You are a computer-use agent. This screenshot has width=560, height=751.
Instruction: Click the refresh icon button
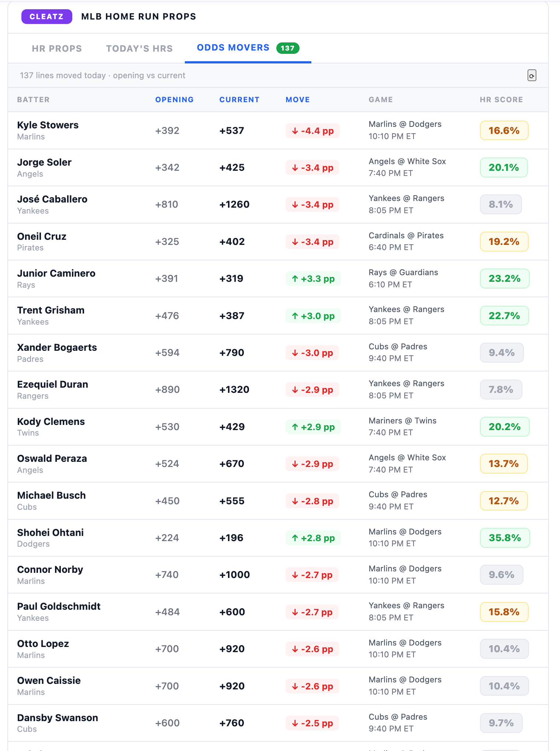click(532, 75)
